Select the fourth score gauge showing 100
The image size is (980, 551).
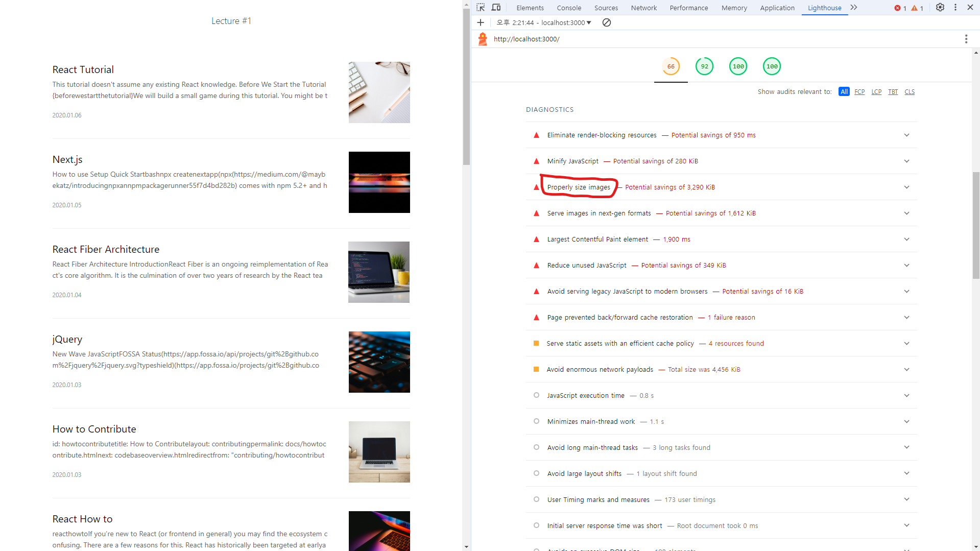click(x=772, y=66)
